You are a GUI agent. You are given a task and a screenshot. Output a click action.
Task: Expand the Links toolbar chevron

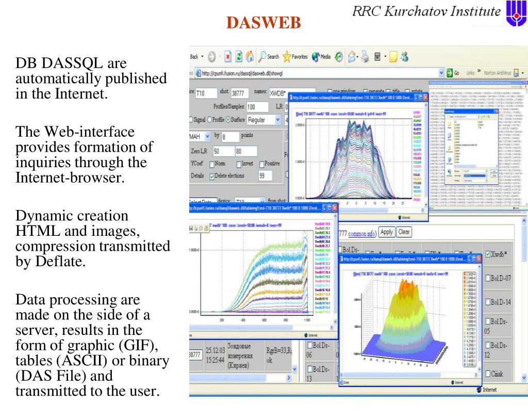pyautogui.click(x=479, y=72)
